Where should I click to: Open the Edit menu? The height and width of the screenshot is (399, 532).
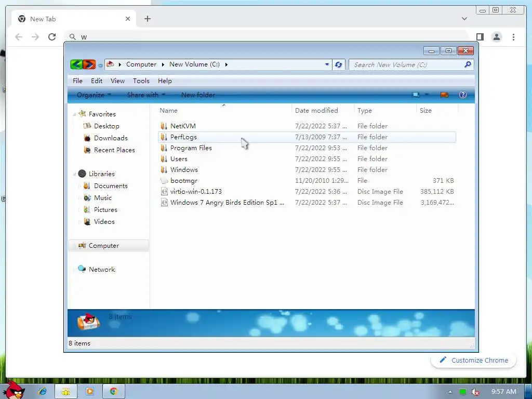(x=96, y=81)
